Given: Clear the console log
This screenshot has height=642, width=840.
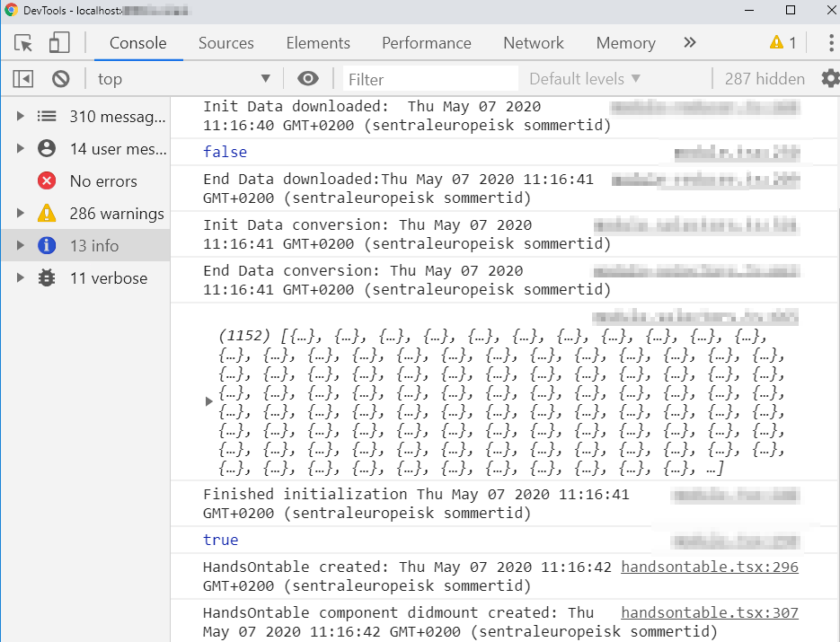Looking at the screenshot, I should (60, 79).
